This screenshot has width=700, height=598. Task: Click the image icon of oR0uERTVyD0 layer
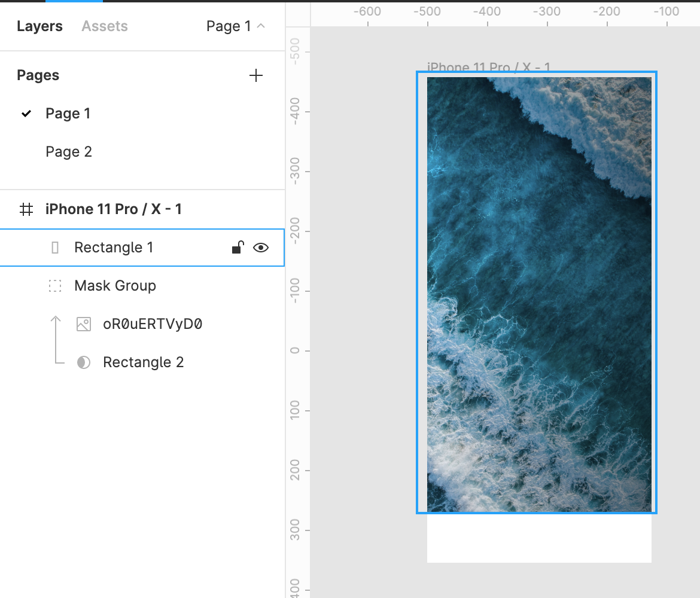pos(84,324)
